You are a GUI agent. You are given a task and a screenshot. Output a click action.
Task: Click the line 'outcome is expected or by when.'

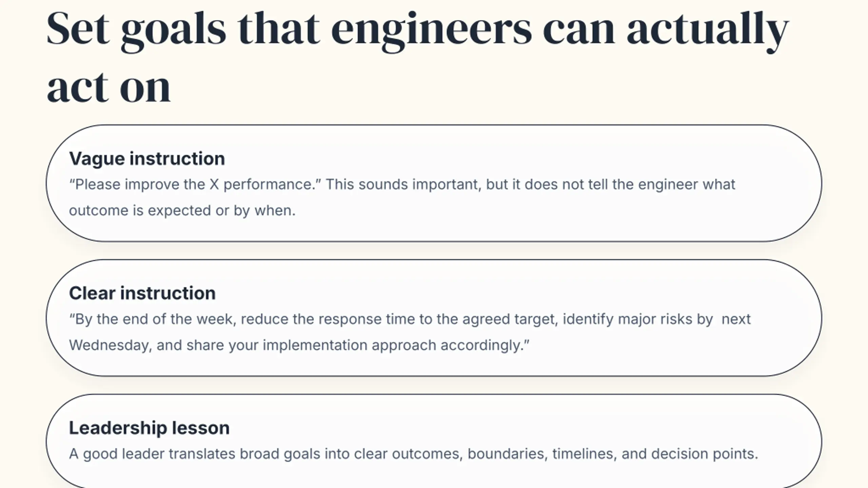(x=182, y=211)
